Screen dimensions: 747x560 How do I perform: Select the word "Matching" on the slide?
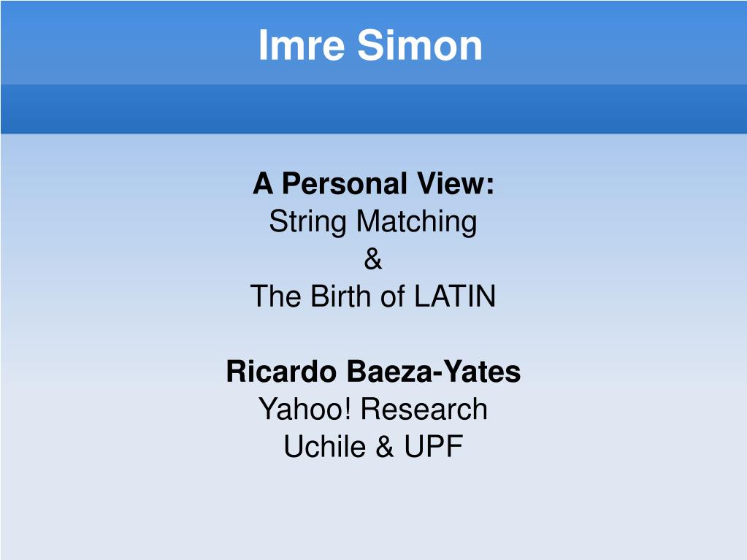pos(417,223)
